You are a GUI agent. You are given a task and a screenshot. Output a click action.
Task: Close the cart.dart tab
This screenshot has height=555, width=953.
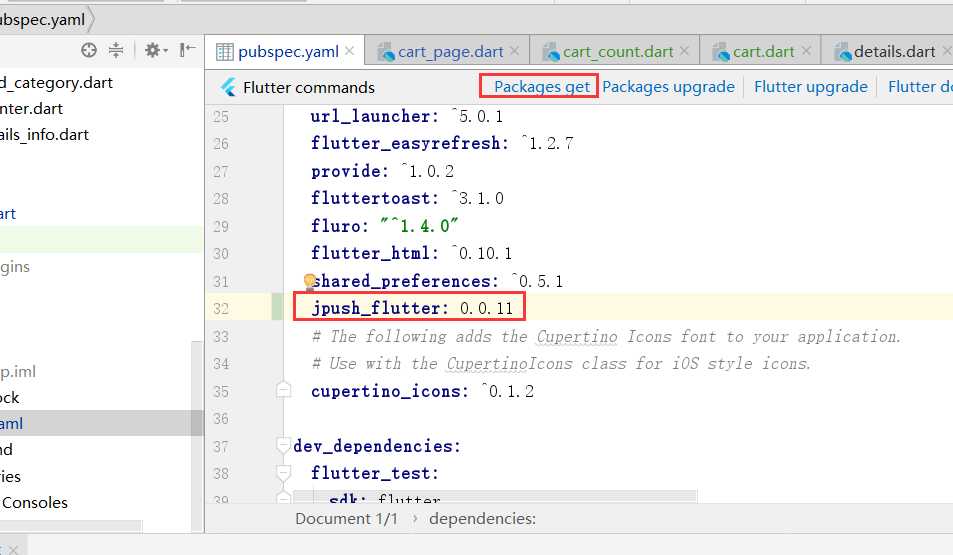[806, 51]
